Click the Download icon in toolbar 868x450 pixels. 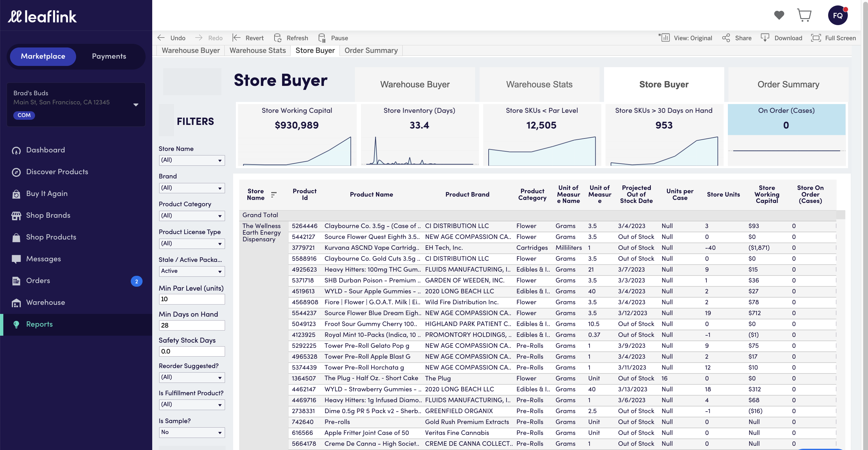point(765,38)
